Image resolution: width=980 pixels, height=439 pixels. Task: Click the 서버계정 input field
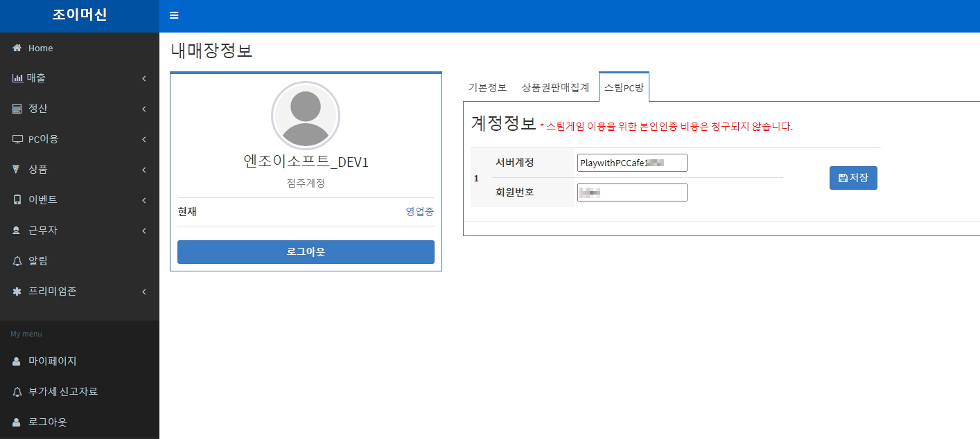pyautogui.click(x=631, y=163)
